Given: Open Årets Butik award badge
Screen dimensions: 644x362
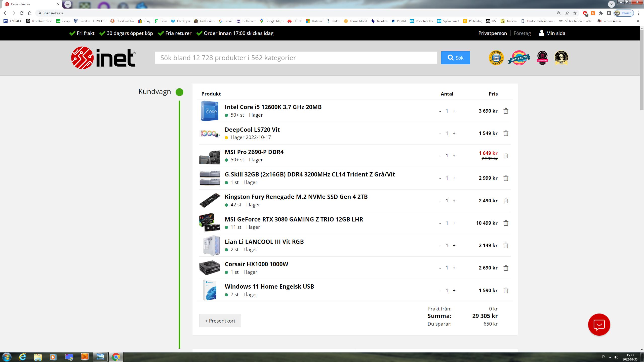Looking at the screenshot, I should tap(519, 58).
